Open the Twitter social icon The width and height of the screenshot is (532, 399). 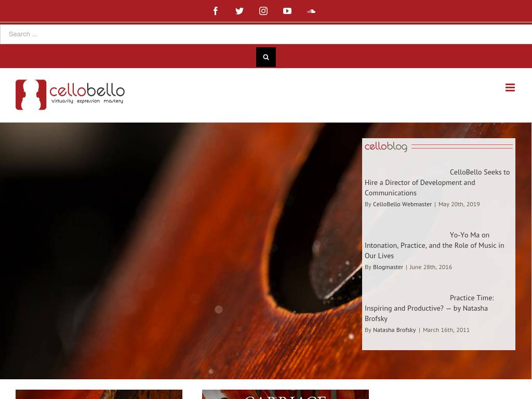(x=240, y=11)
